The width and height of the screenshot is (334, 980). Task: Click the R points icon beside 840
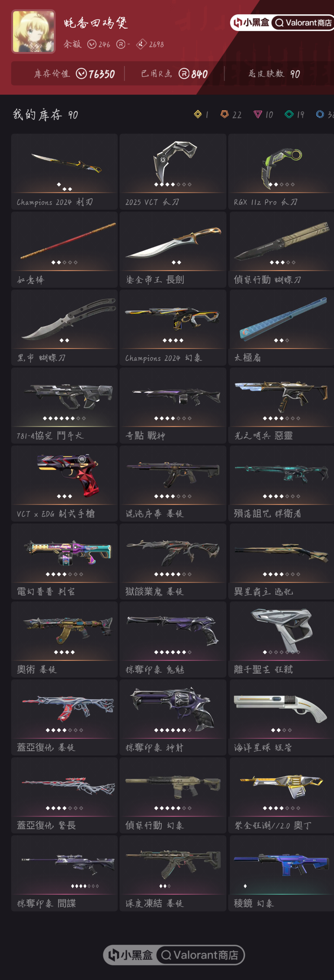coord(184,73)
